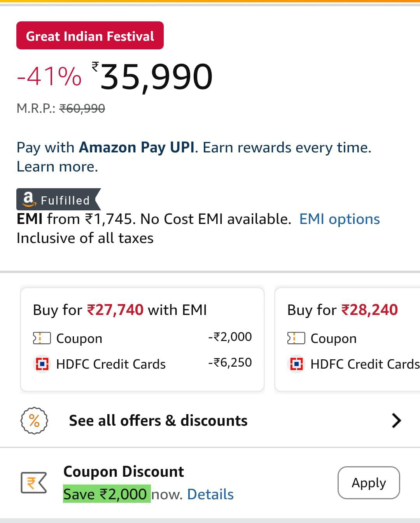Open the Learn more link

pos(57,167)
